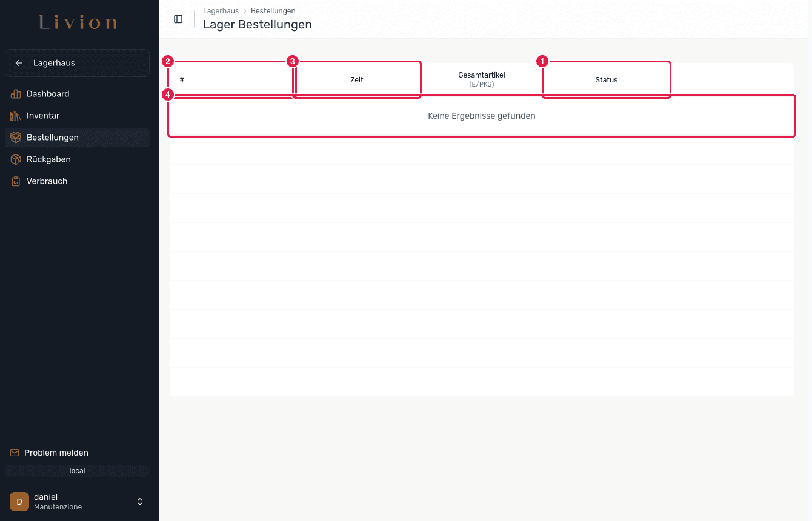Viewport: 812px width, 521px height.
Task: Click the Manutenzione role label
Action: 58,507
